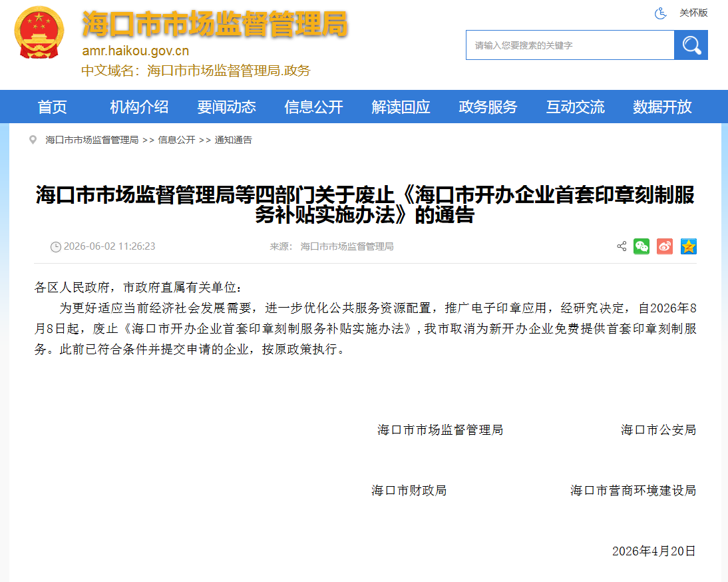The width and height of the screenshot is (728, 582).
Task: Click the 关怀版 link
Action: pos(693,13)
